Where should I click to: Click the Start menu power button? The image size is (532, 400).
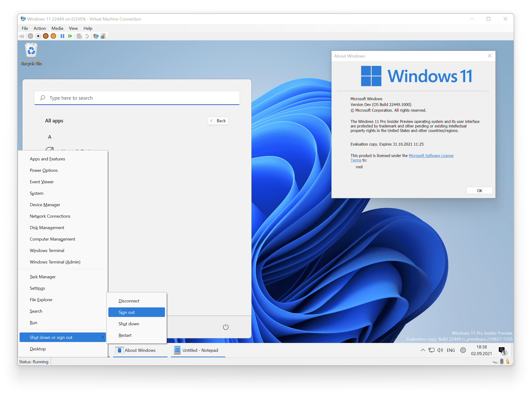tap(226, 327)
